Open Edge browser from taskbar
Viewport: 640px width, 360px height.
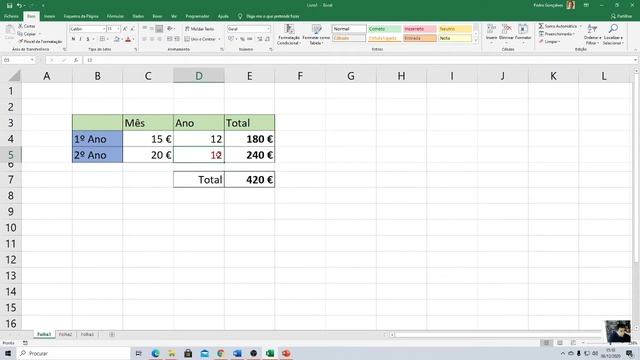click(156, 353)
